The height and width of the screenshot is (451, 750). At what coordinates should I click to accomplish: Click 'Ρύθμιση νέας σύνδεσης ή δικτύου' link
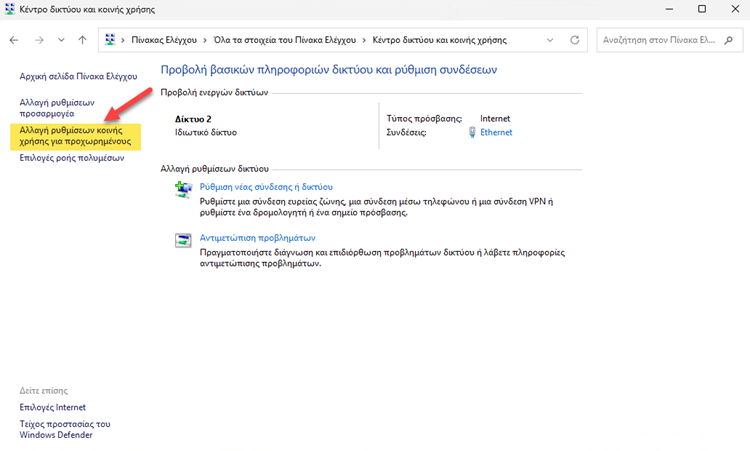pyautogui.click(x=266, y=187)
